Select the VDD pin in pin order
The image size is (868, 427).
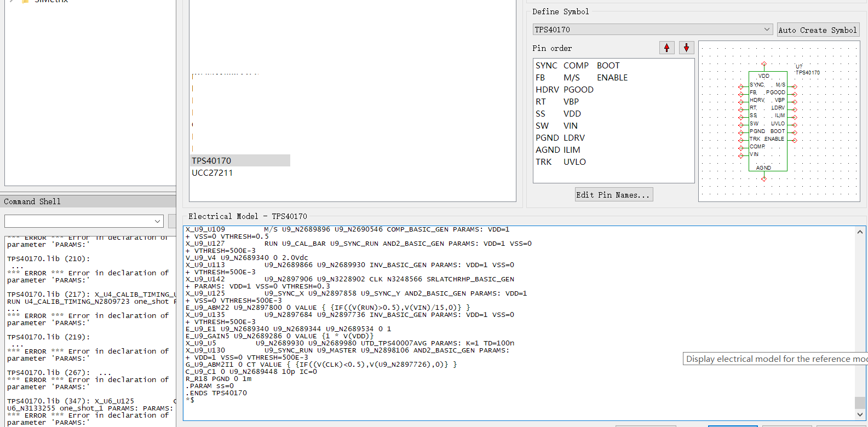point(572,114)
